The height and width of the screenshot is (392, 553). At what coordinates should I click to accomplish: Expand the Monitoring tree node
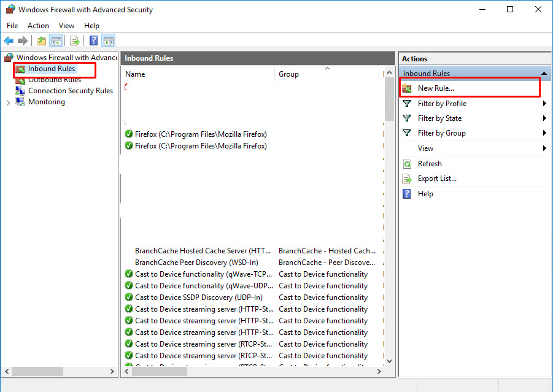tap(9, 102)
